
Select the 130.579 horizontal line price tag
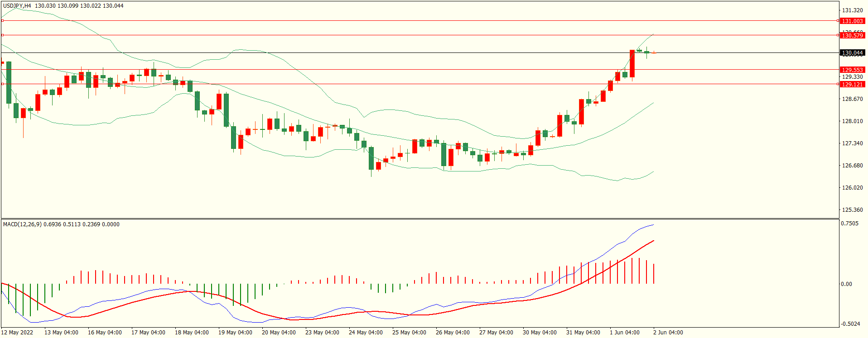[852, 35]
